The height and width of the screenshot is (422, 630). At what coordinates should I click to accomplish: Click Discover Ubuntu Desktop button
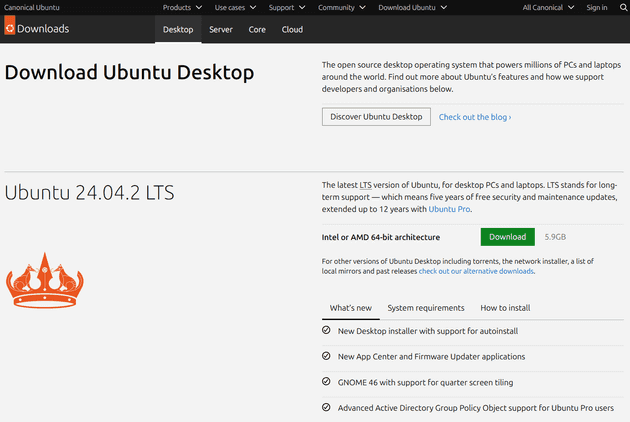pos(376,117)
